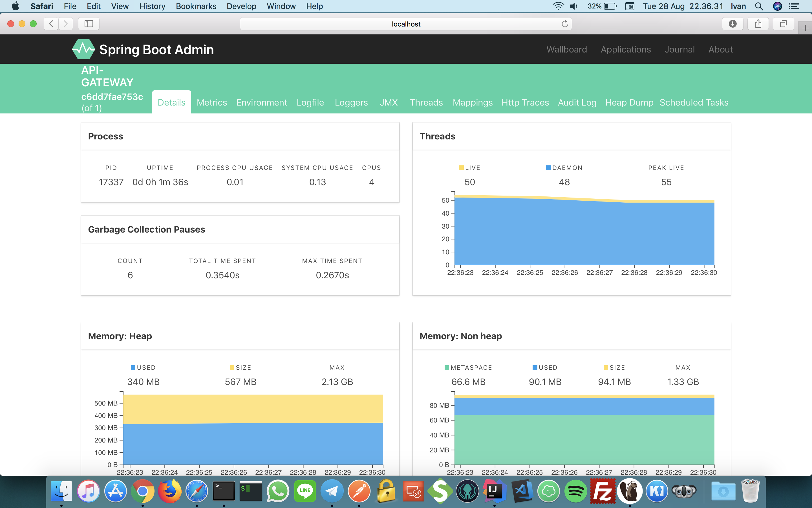Open the Environment tab
Viewport: 812px width, 508px height.
point(261,102)
